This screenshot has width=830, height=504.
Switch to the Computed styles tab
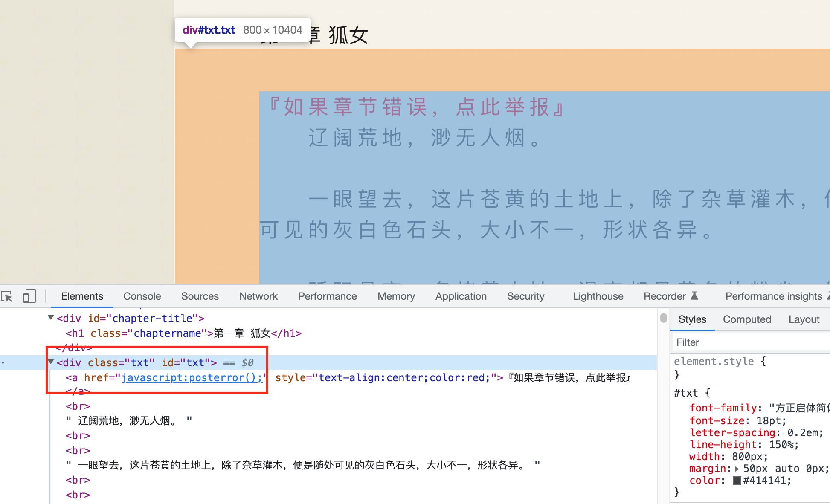747,319
